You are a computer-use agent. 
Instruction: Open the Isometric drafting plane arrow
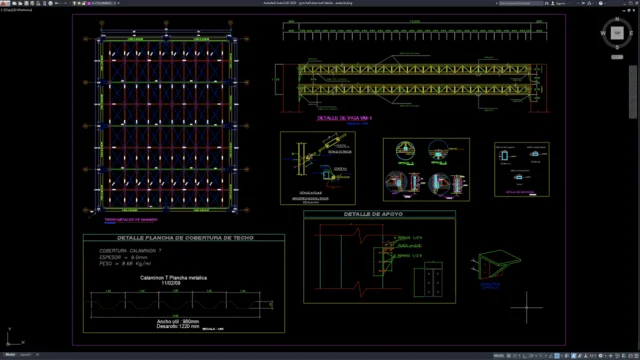pos(546,356)
